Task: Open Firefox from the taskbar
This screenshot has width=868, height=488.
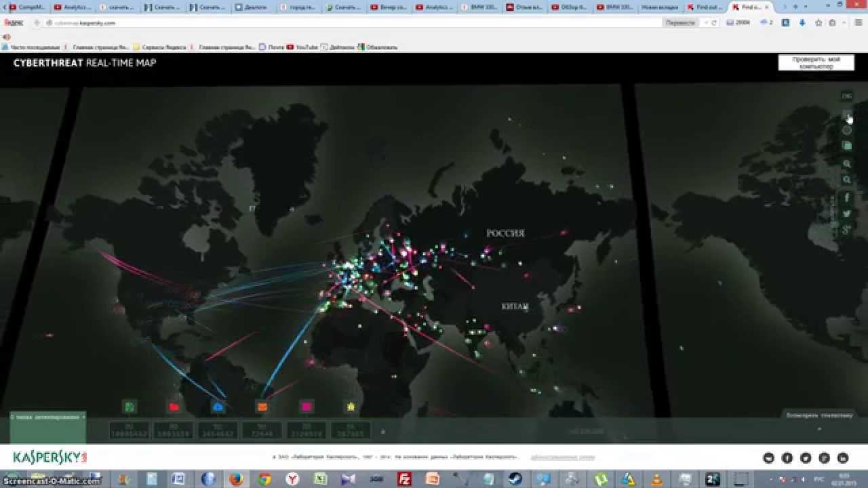Action: tap(235, 479)
